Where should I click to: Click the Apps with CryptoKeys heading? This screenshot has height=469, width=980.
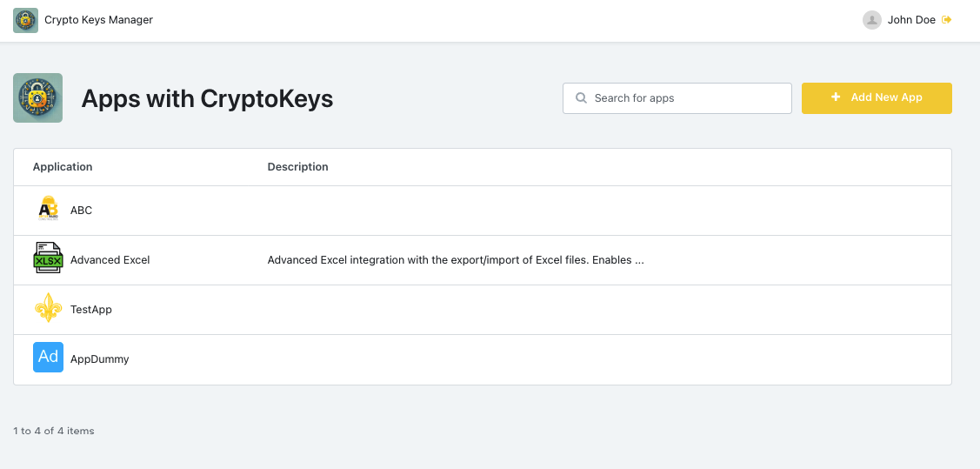point(207,99)
